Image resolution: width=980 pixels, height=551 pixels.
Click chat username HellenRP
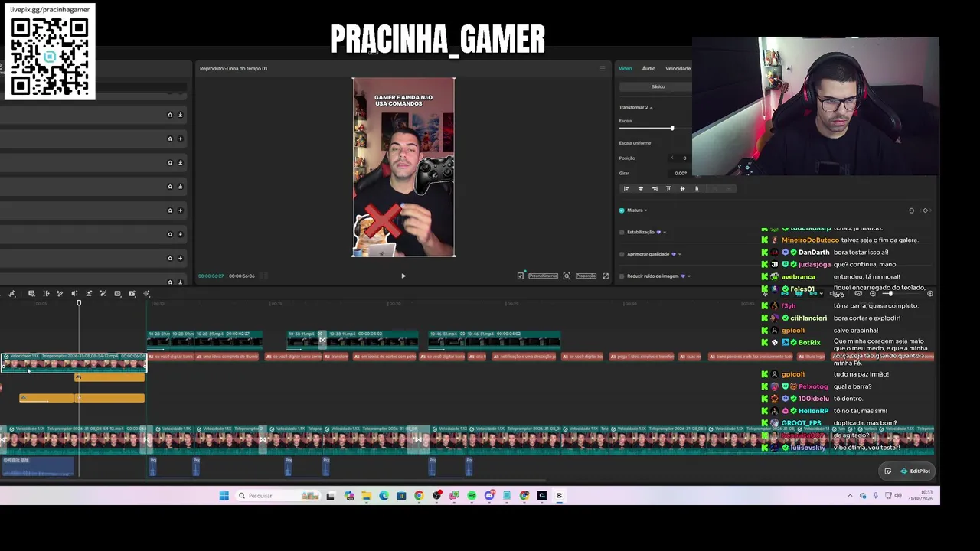click(814, 411)
